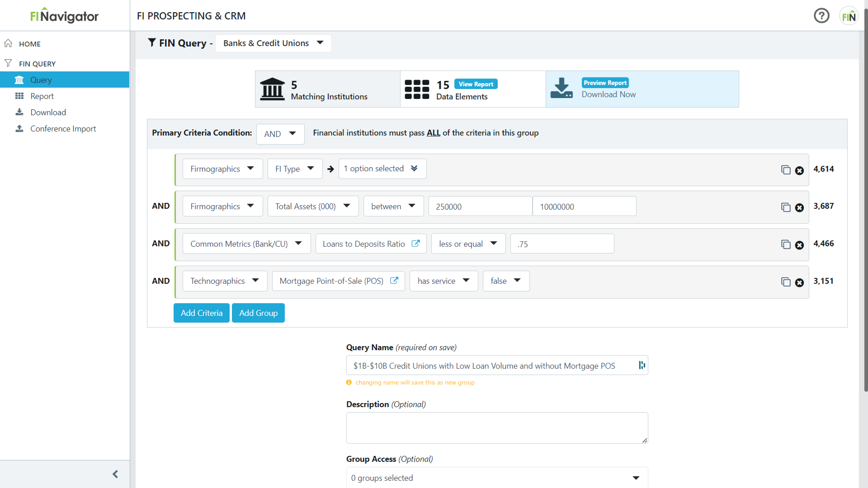Image resolution: width=868 pixels, height=488 pixels.
Task: Open Mortgage Point-of-Sale external link icon
Action: pos(394,280)
